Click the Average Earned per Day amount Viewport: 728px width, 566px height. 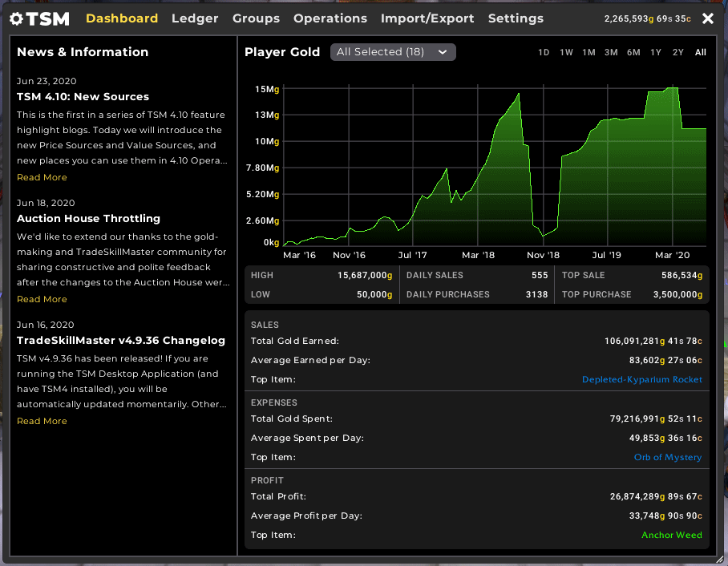click(665, 360)
